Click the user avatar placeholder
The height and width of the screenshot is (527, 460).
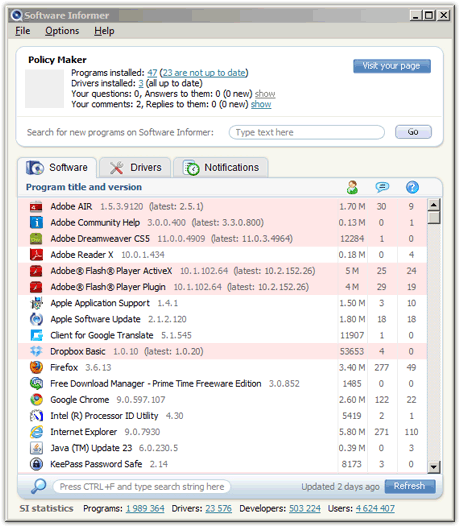point(44,89)
